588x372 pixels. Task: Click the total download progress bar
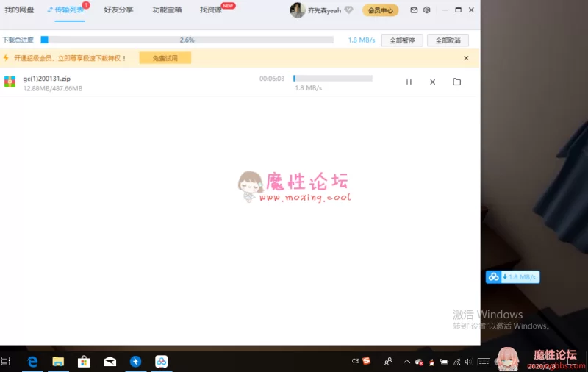click(187, 40)
